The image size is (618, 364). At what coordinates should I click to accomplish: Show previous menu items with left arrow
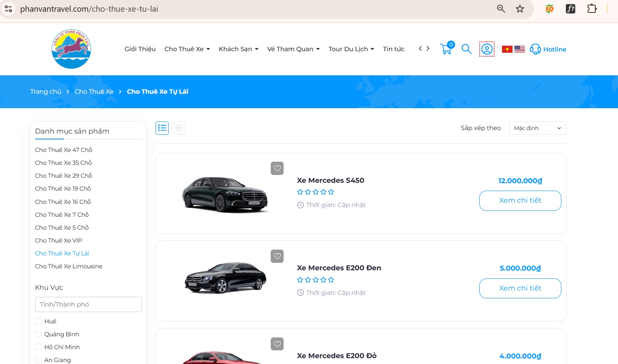tap(420, 48)
